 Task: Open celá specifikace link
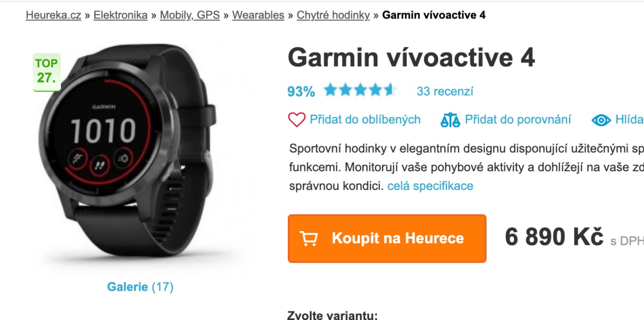[430, 186]
